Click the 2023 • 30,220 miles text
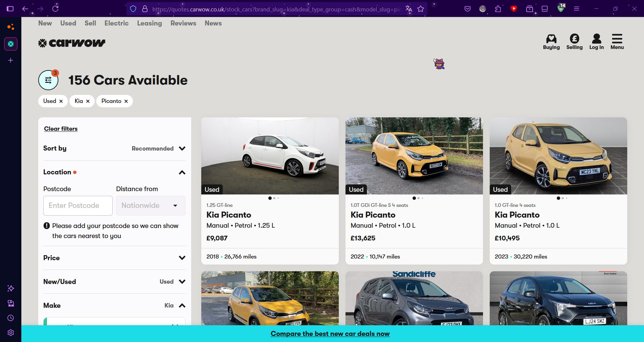Image resolution: width=644 pixels, height=342 pixels. pos(521,256)
